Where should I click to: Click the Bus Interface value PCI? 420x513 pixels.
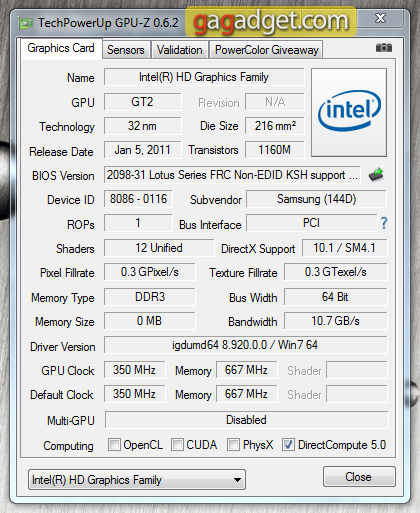[x=312, y=223]
